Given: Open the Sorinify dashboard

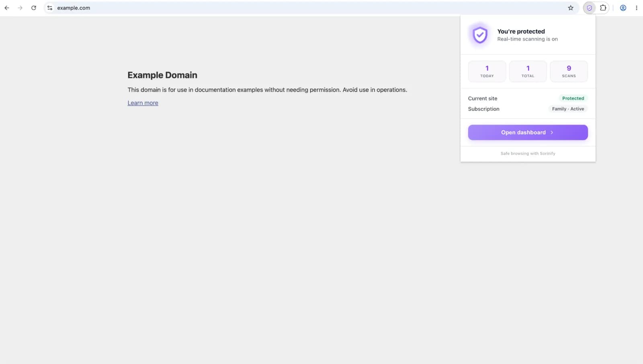Looking at the screenshot, I should pyautogui.click(x=528, y=132).
